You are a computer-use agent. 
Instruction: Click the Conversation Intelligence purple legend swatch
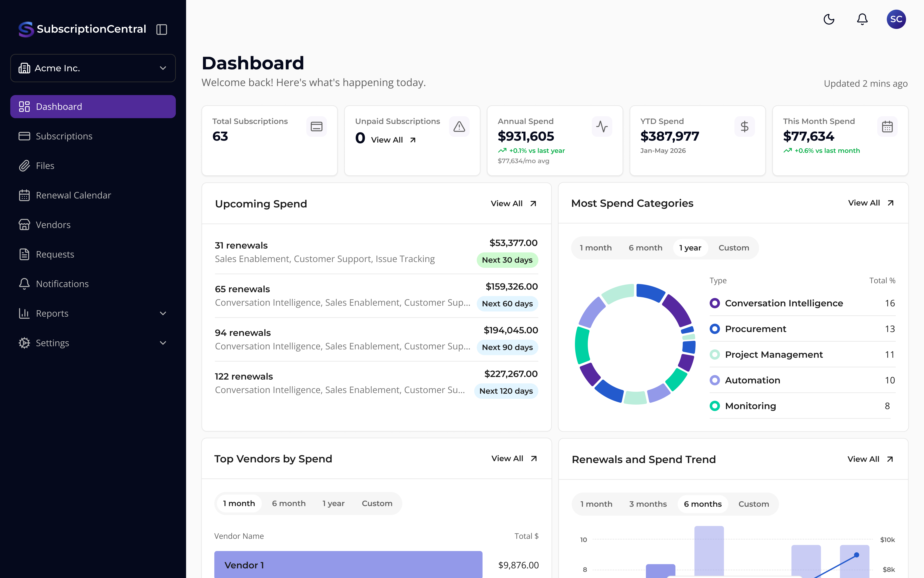click(714, 303)
